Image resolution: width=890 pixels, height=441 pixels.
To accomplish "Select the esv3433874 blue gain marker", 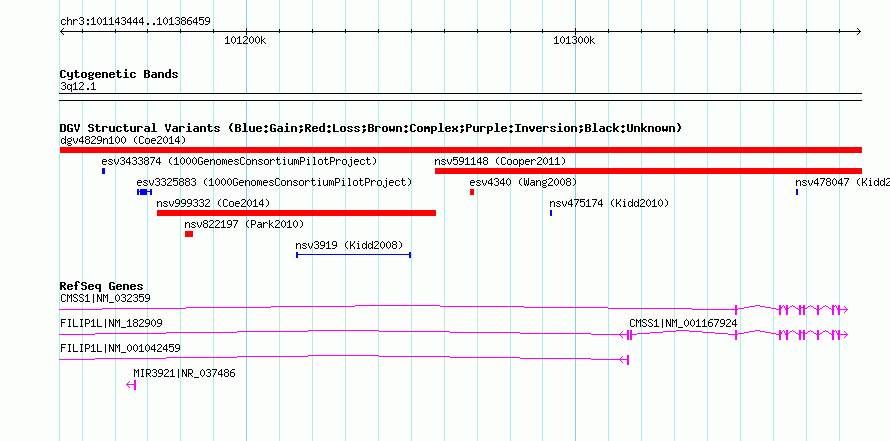I will pos(103,171).
